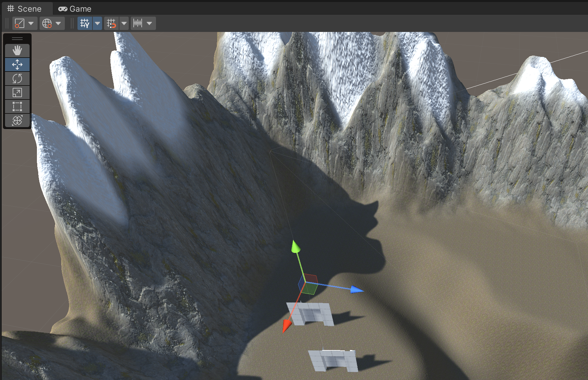Select the Rect tool
The width and height of the screenshot is (588, 380).
(x=17, y=106)
